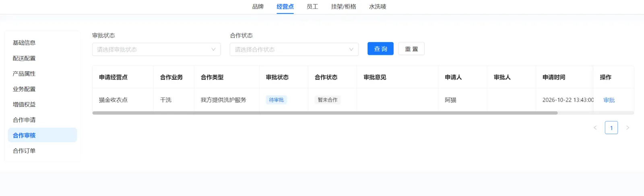Viewport: 644px width, 196px height.
Task: Go to 合作申请 in the sidebar
Action: [42, 120]
